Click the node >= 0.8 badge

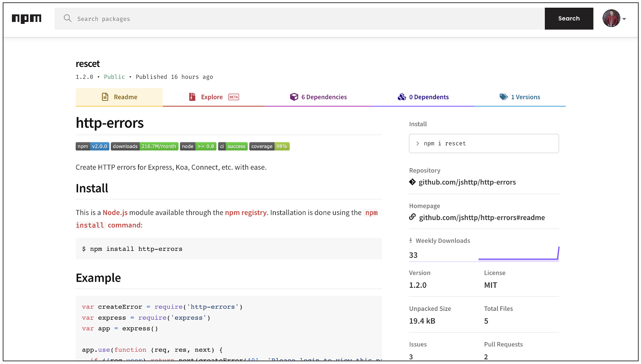pos(198,147)
